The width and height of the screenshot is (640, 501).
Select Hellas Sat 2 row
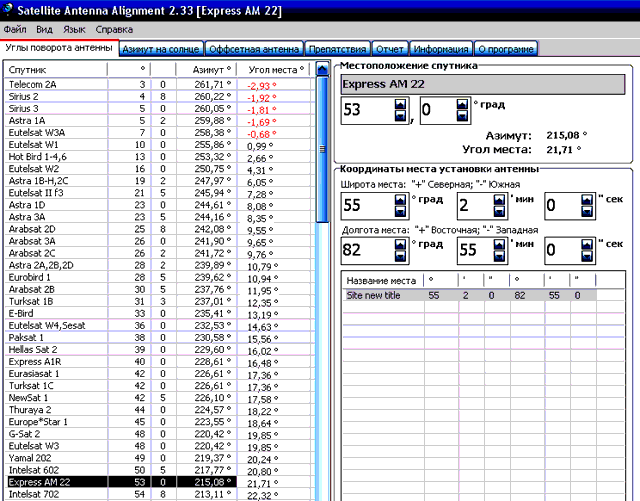159,350
